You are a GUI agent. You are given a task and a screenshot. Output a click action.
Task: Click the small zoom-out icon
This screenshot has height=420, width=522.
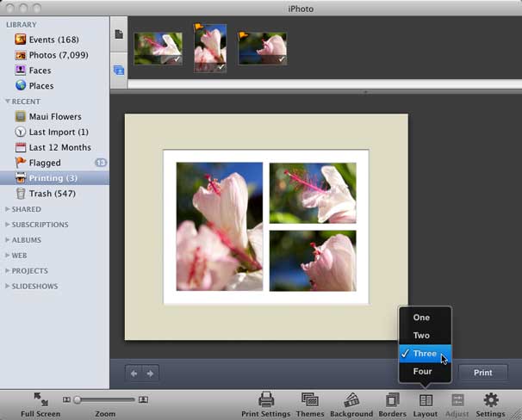[66, 399]
